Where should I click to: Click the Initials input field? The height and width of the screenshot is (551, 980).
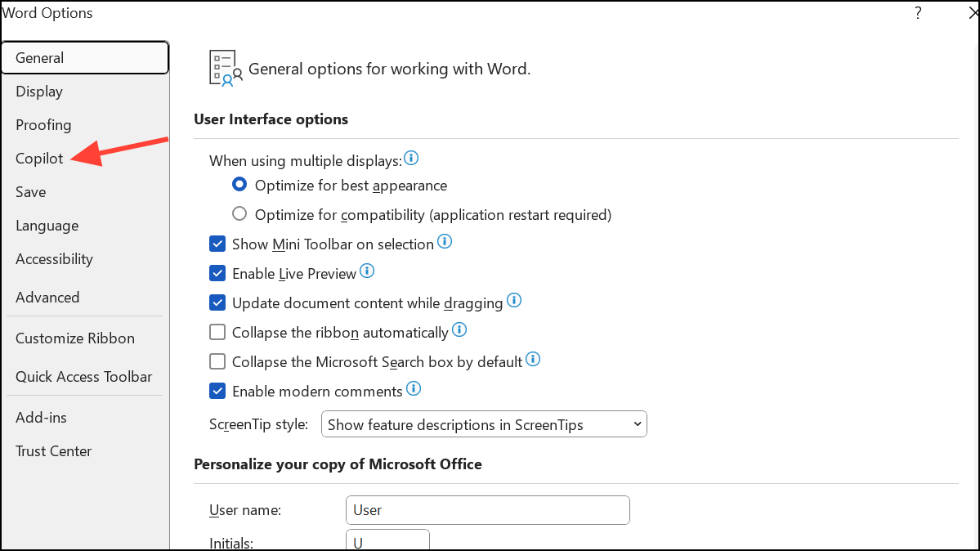[x=387, y=541]
